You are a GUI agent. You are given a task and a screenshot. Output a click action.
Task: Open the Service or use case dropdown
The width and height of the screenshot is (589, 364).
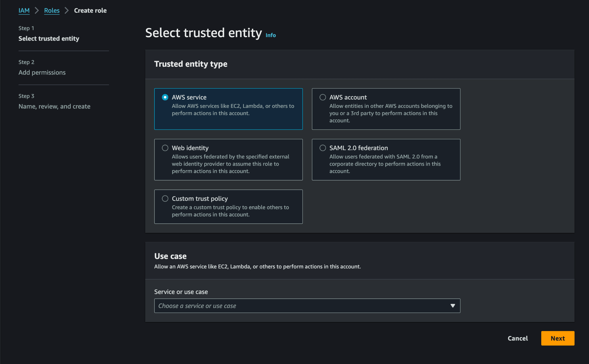click(307, 306)
